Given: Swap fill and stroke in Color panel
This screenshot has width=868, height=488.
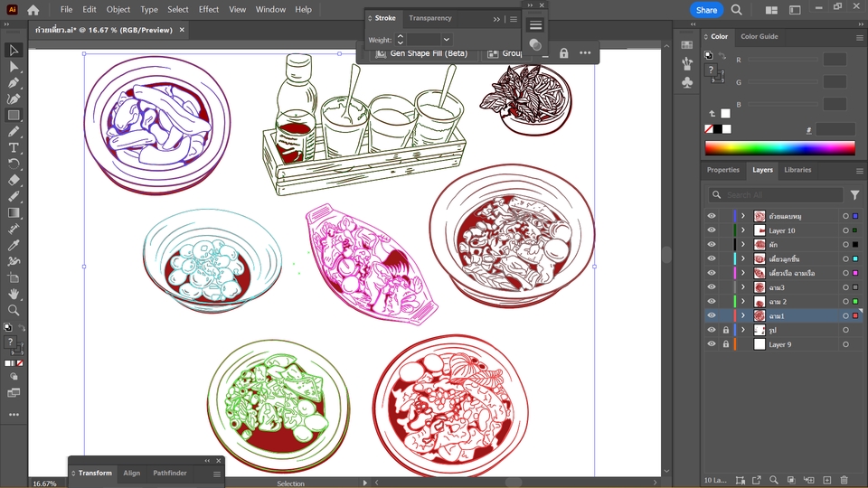Looking at the screenshot, I should pyautogui.click(x=722, y=55).
